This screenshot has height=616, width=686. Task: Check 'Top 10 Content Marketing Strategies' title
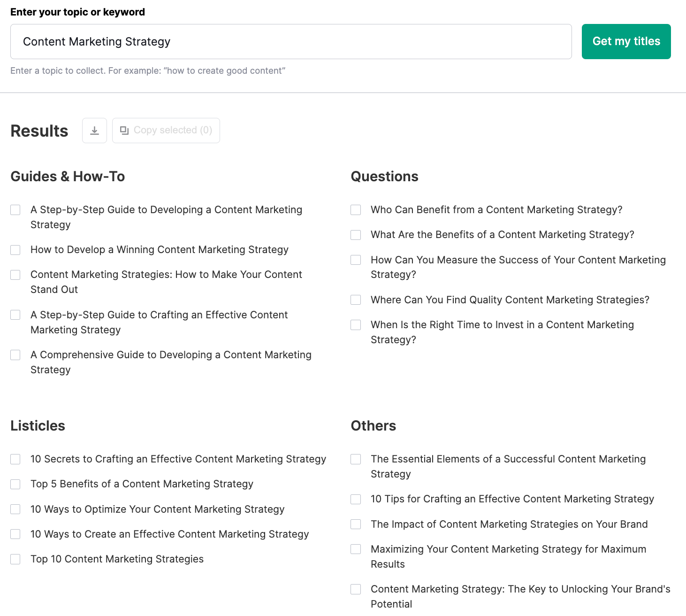click(x=15, y=559)
